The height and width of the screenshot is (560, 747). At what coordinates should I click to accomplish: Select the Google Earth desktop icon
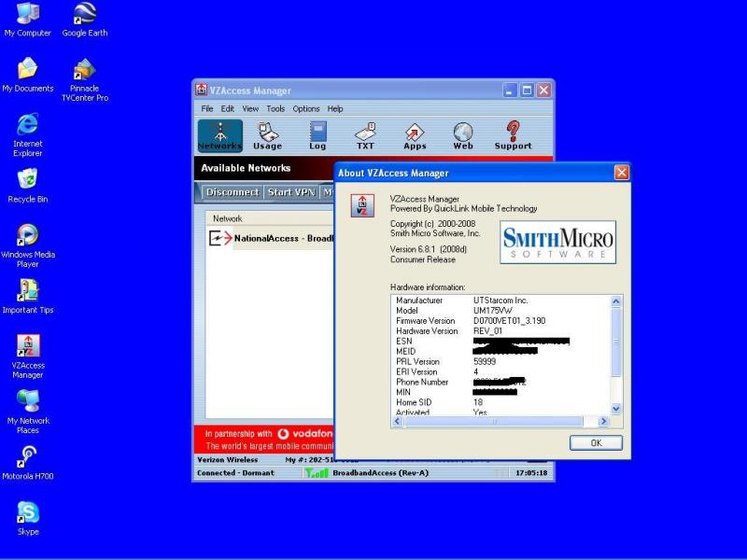click(x=84, y=19)
